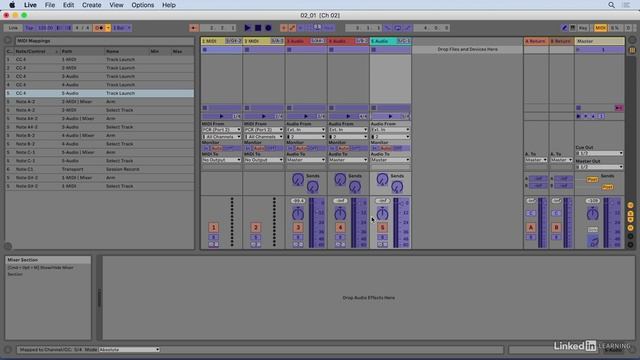Click the Automation Arm icon
Screen dimensions: 640x360
pos(292,28)
